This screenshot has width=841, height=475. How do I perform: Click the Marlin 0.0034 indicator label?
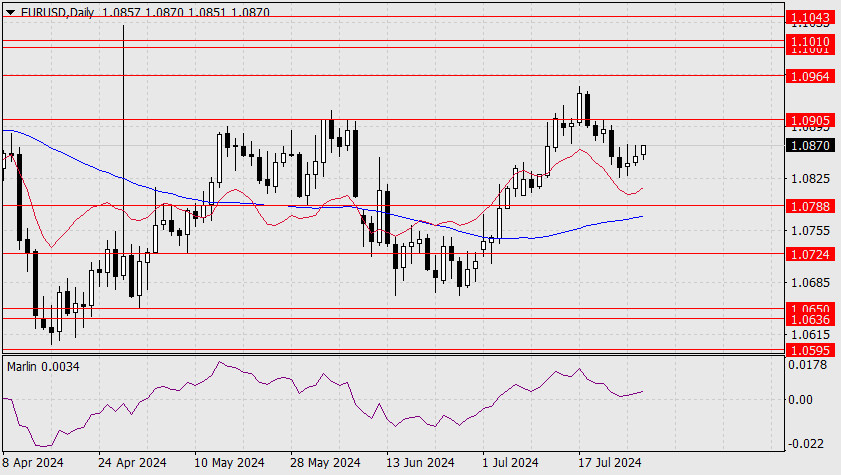click(43, 367)
